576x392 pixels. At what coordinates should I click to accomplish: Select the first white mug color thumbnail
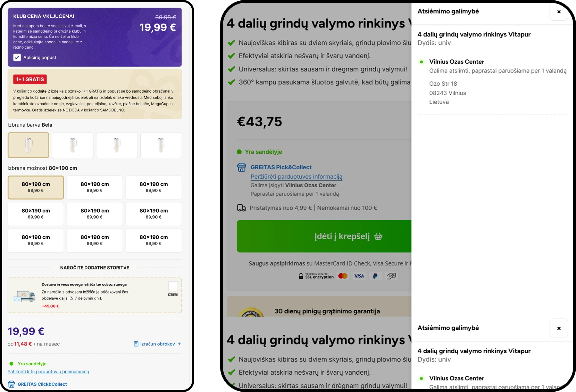tap(28, 145)
